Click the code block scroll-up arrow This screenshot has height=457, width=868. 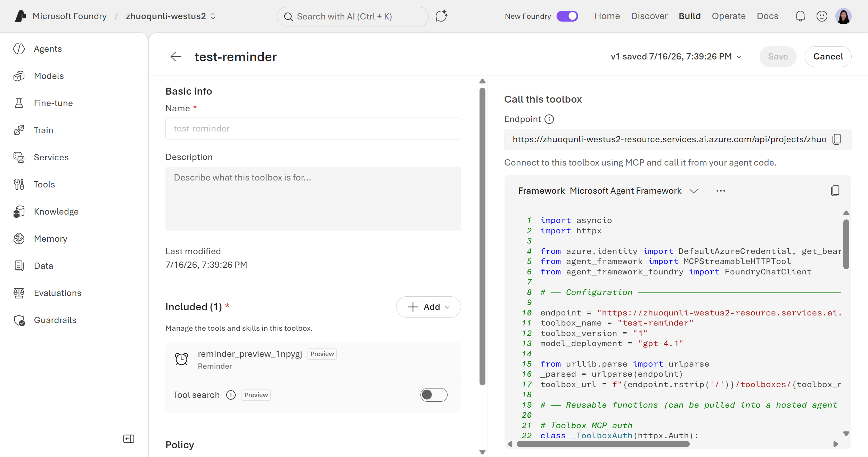pos(846,213)
